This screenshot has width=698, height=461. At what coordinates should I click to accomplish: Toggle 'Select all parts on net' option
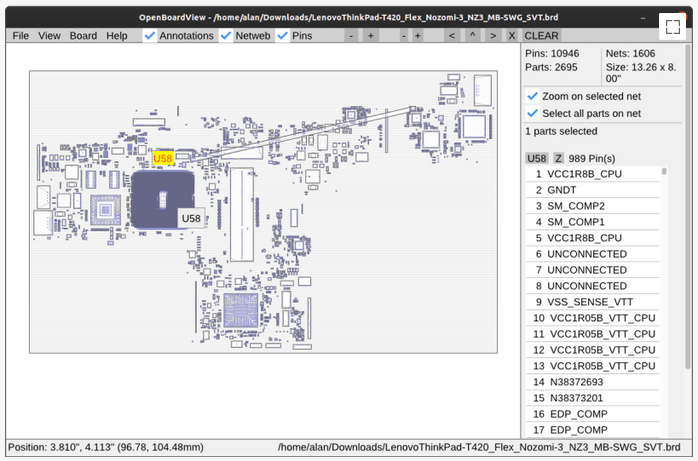click(533, 113)
